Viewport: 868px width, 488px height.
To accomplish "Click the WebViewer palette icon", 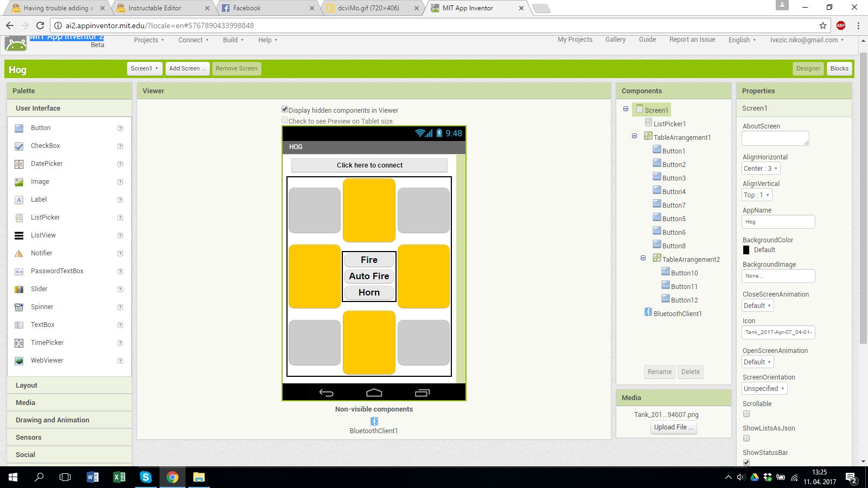I will (x=19, y=361).
